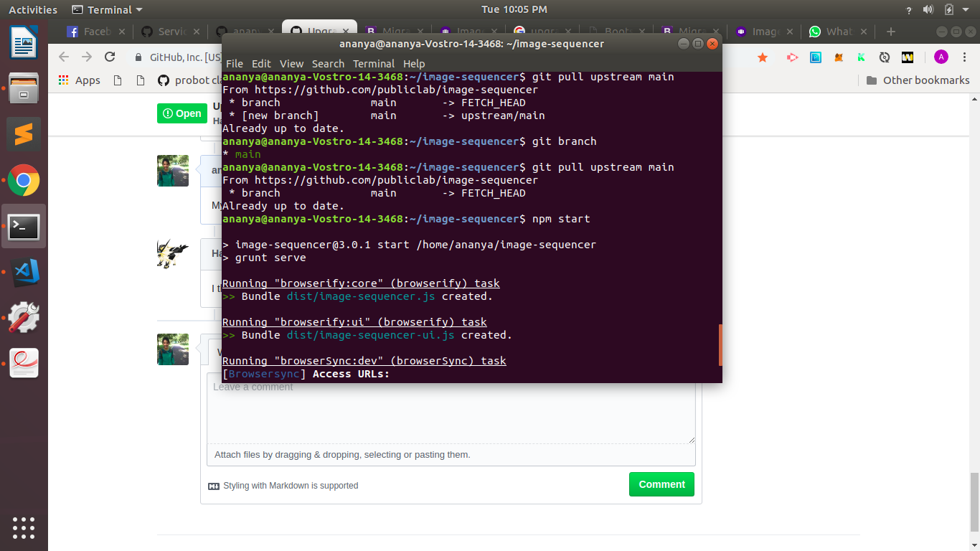Click the green Open issue status badge
This screenshot has height=551, width=980.
(182, 113)
